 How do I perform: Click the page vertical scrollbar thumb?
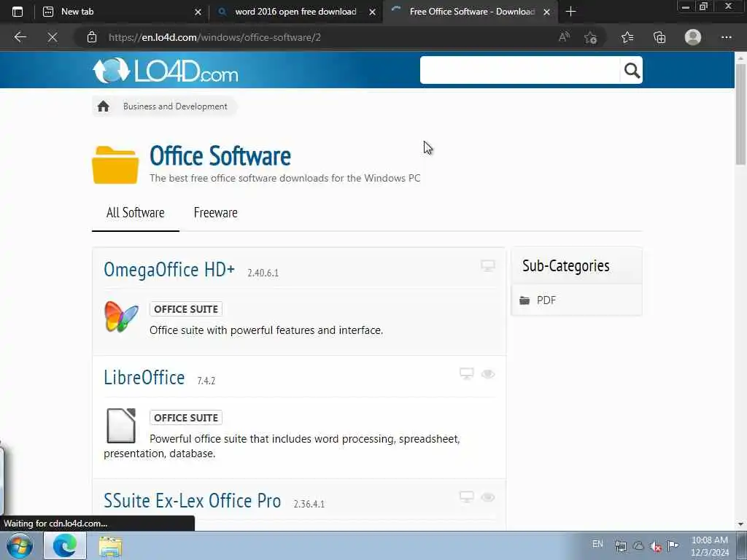click(740, 114)
